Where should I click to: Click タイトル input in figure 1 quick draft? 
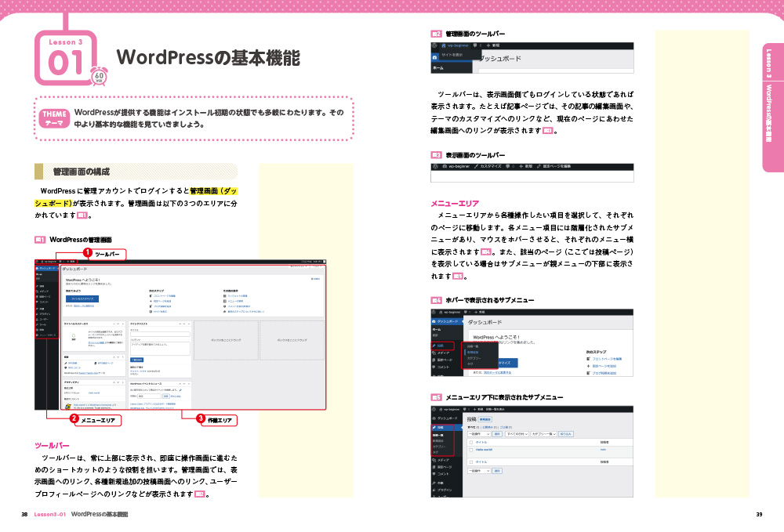(x=160, y=335)
